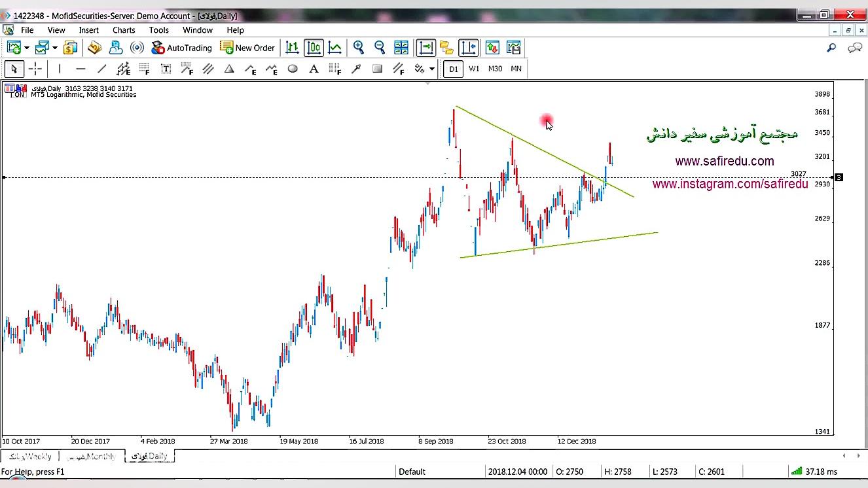Toggle the Chart Shift button
868x488 pixels.
[x=468, y=48]
